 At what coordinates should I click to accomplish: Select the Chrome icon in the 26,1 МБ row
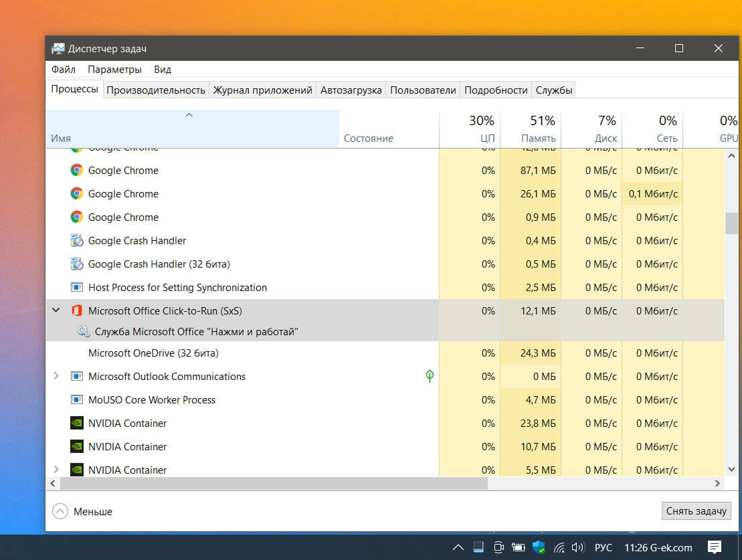click(77, 193)
